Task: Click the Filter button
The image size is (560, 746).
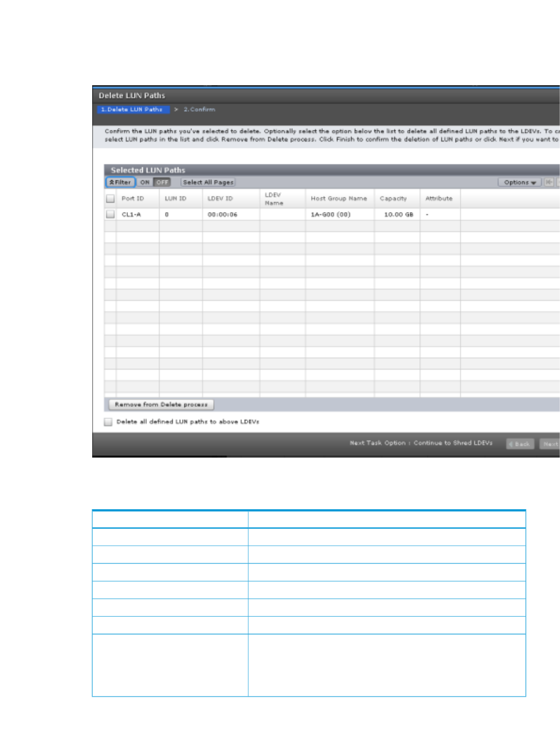Action: tap(120, 183)
